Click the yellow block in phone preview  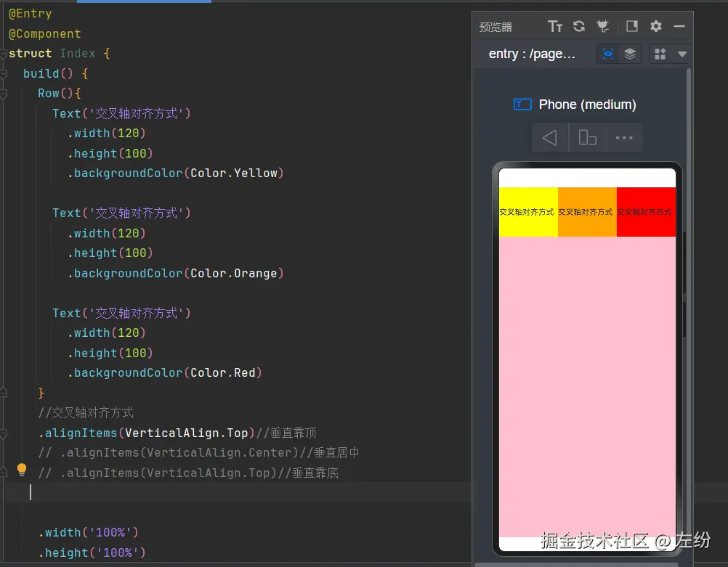click(x=528, y=212)
